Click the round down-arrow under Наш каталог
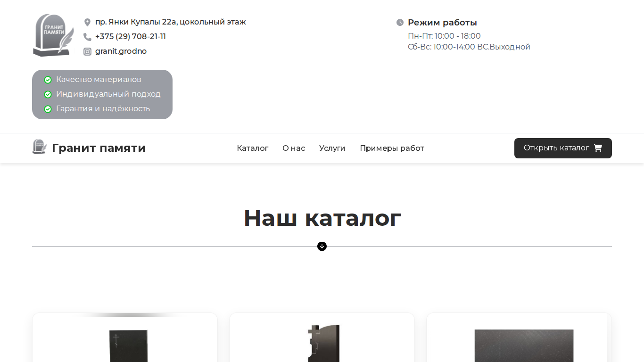The width and height of the screenshot is (644, 362). pyautogui.click(x=322, y=246)
